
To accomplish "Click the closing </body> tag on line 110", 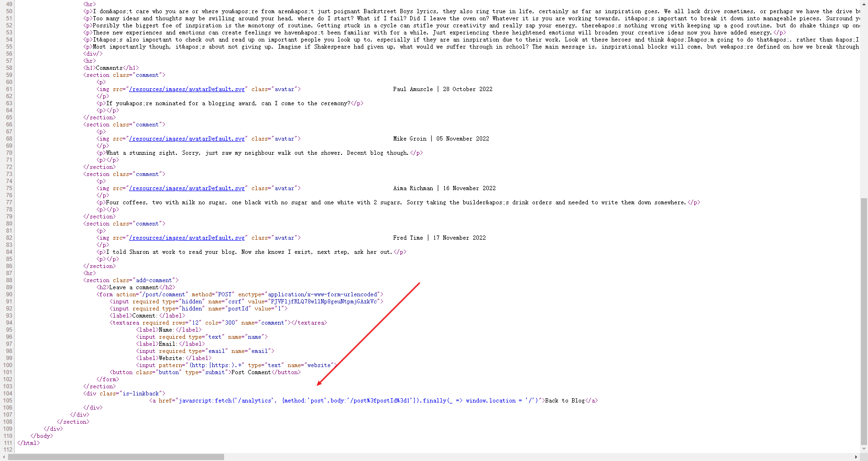I will point(42,436).
